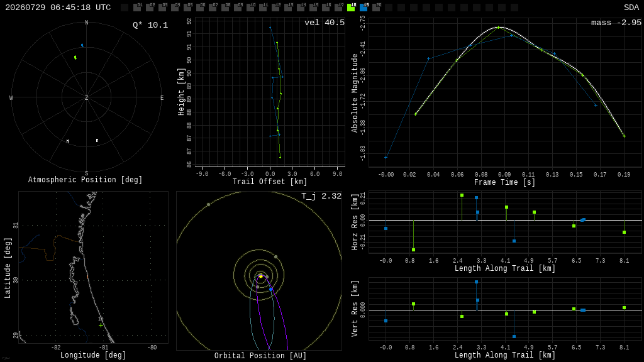Click the Z zenith marker on sky plot
The width and height of the screenshot is (644, 362).
pos(86,97)
